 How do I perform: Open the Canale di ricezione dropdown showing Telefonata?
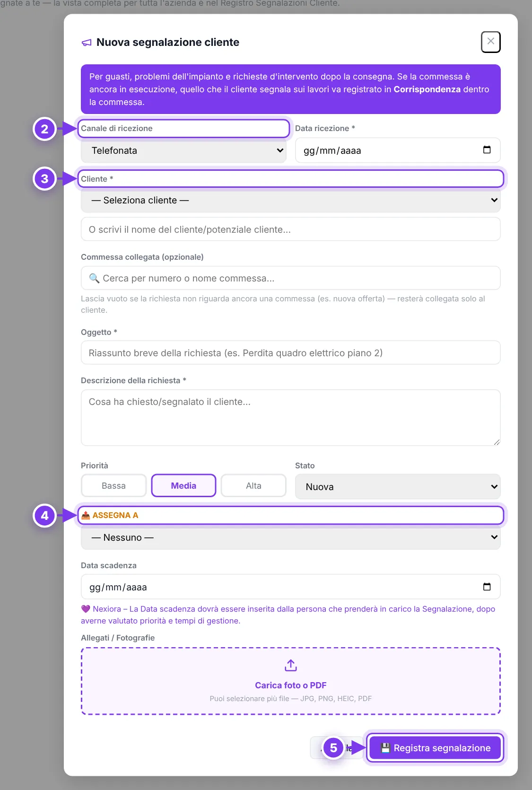tap(183, 150)
